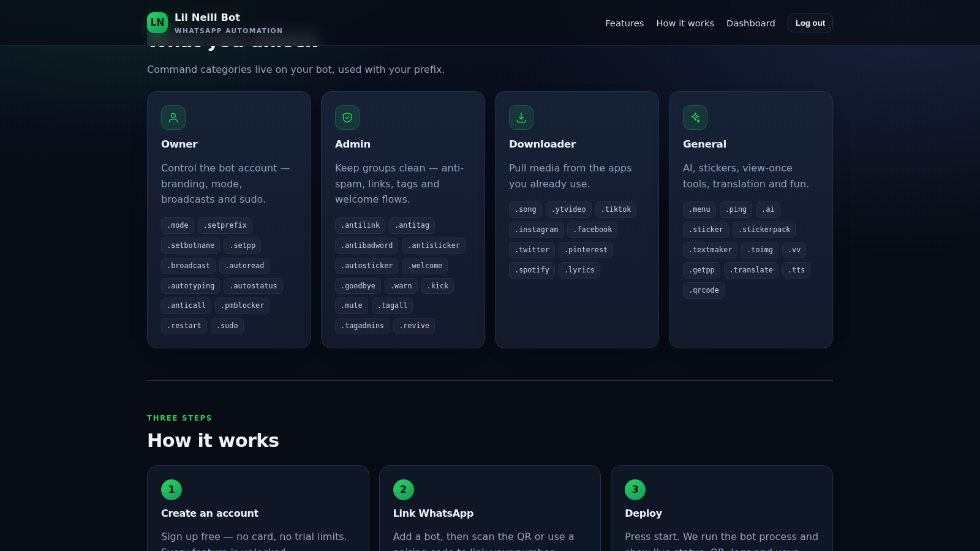This screenshot has width=980, height=551.
Task: Select the .autostatus command tag
Action: coord(253,286)
